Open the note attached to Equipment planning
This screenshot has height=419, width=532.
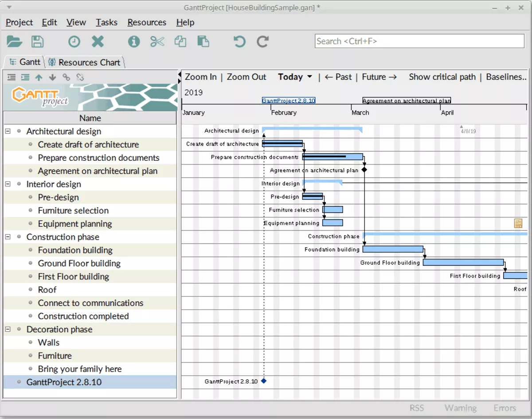pos(518,223)
